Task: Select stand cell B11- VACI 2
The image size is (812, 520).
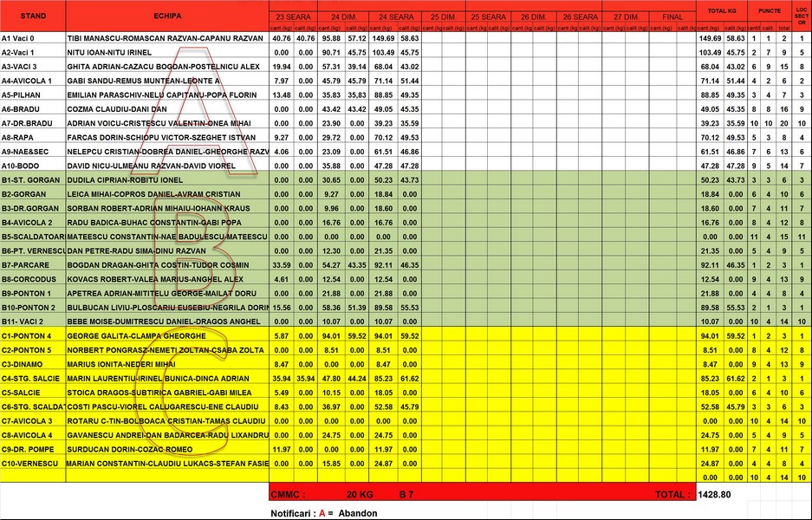Action: 33,322
